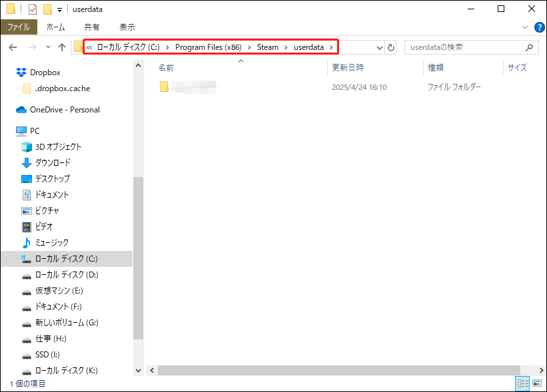Click the date 2025/4/24 16:10
The width and height of the screenshot is (547, 392).
[x=359, y=87]
